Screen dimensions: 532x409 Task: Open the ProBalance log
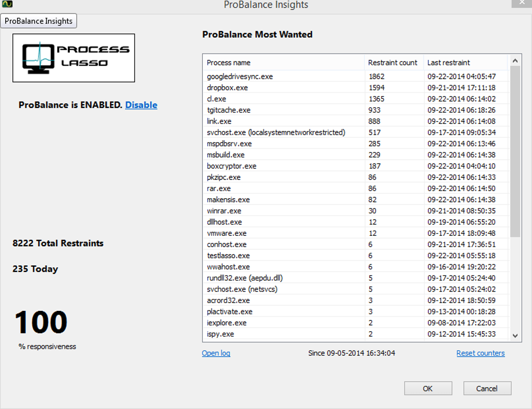tap(216, 353)
